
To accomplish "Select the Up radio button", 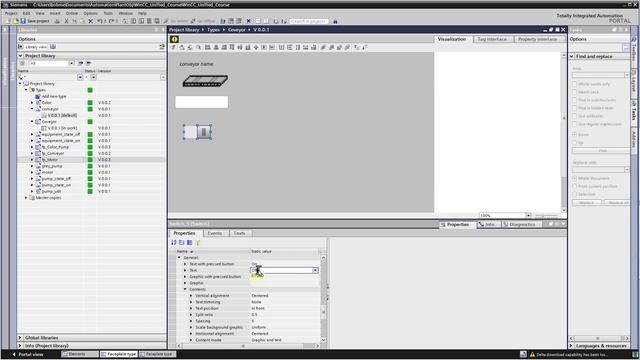I will (x=575, y=142).
